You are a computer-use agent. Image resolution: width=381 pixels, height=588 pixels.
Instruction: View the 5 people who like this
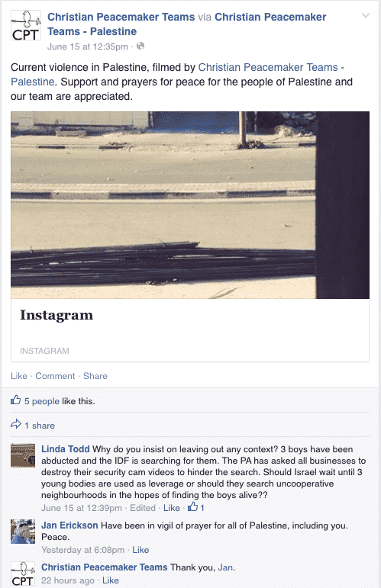pos(42,401)
